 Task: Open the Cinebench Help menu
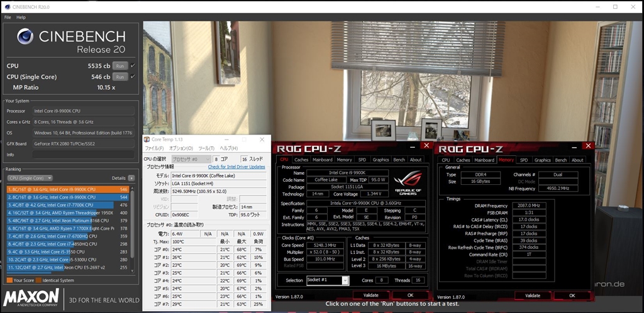(21, 17)
